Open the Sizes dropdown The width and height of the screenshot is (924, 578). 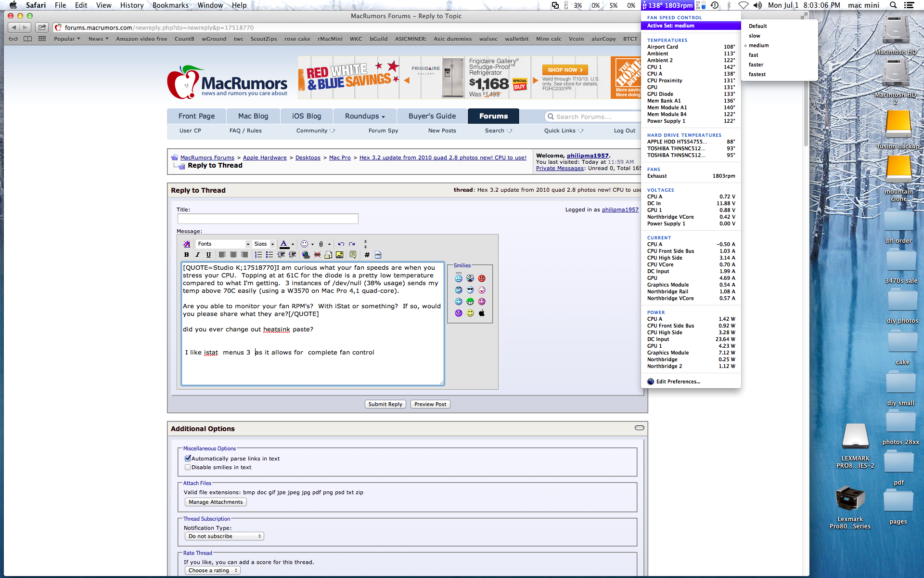click(264, 244)
